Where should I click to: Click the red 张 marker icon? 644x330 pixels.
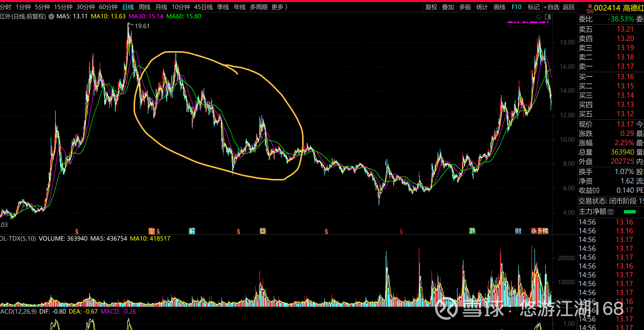(534, 231)
